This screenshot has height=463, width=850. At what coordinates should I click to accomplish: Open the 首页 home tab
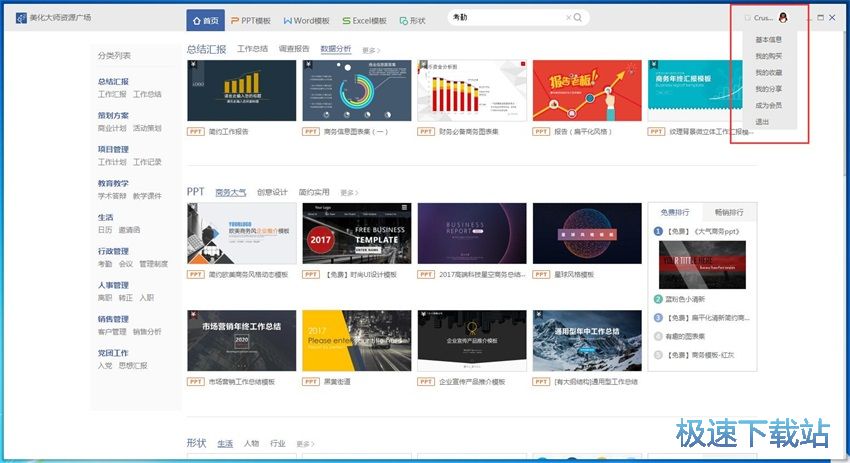click(x=205, y=21)
